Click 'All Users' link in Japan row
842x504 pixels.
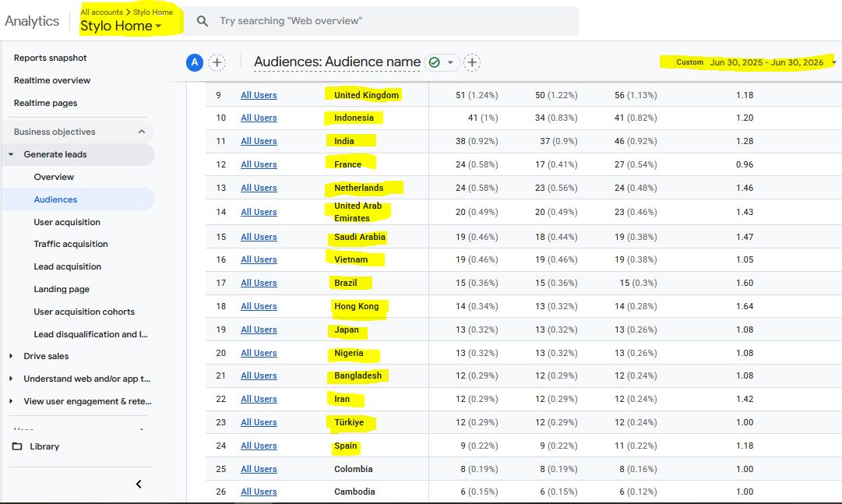pyautogui.click(x=259, y=330)
